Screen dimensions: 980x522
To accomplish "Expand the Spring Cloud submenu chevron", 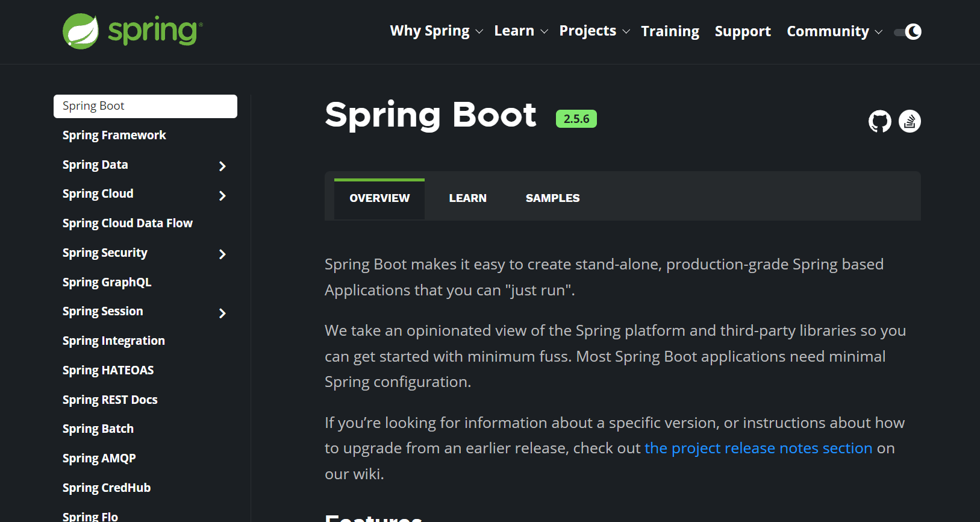I will (222, 195).
